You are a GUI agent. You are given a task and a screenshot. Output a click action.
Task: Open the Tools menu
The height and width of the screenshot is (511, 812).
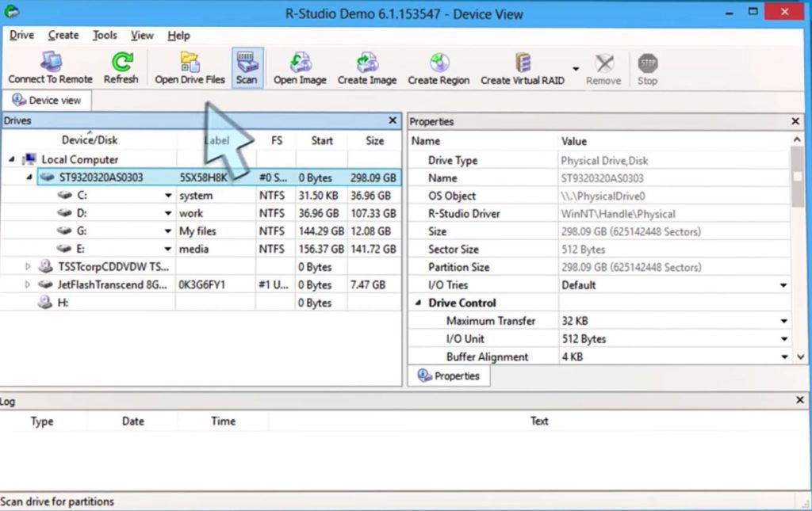104,35
